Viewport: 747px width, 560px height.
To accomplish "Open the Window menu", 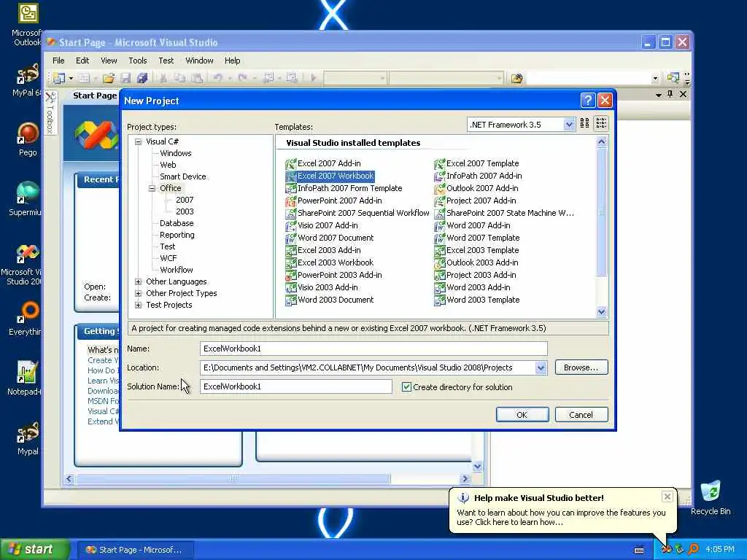I will tap(199, 61).
